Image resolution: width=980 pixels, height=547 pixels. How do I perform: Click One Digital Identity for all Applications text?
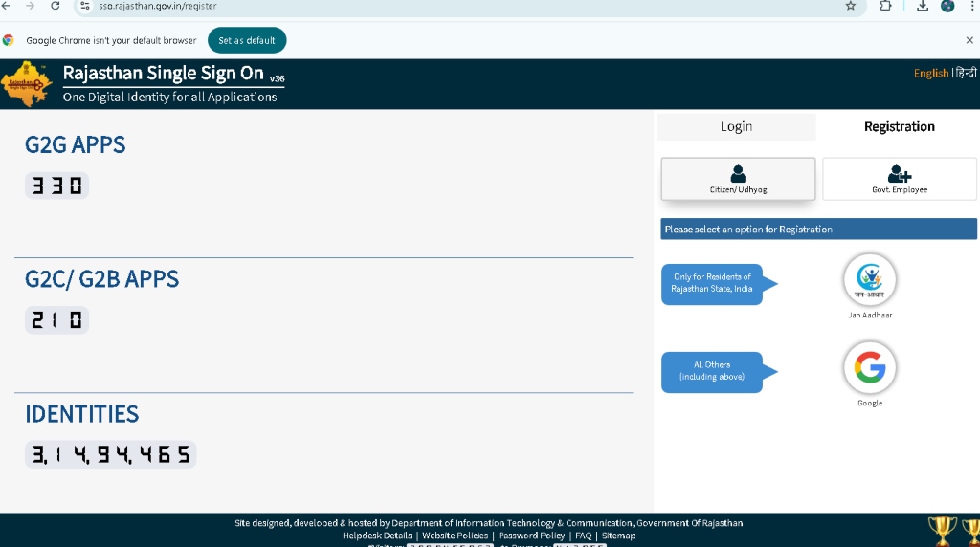169,97
